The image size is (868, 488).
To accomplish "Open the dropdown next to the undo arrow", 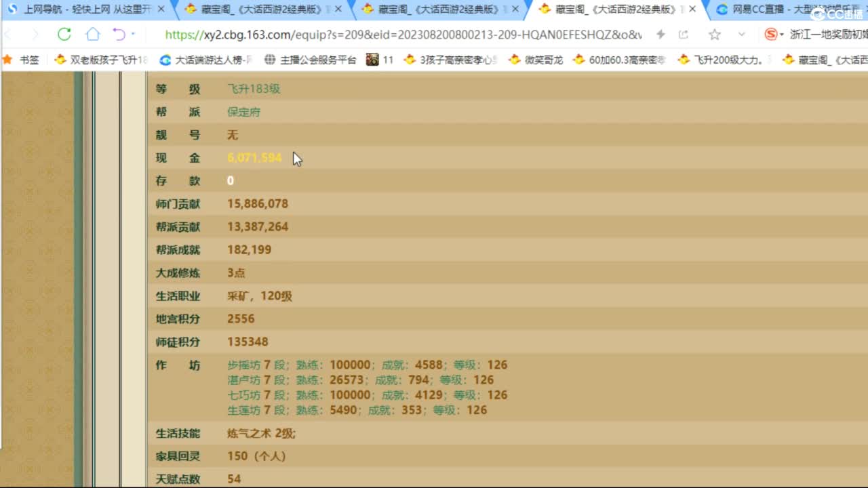I will [133, 35].
